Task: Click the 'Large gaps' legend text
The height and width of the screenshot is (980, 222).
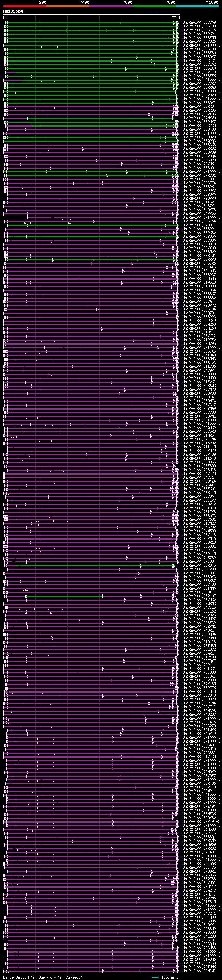Action: click(15, 977)
